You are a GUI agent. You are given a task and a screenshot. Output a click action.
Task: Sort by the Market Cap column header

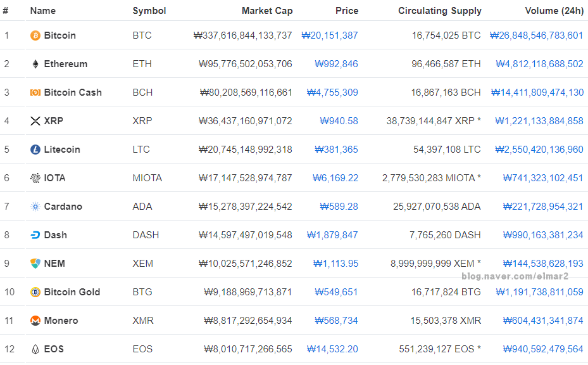[x=267, y=11]
